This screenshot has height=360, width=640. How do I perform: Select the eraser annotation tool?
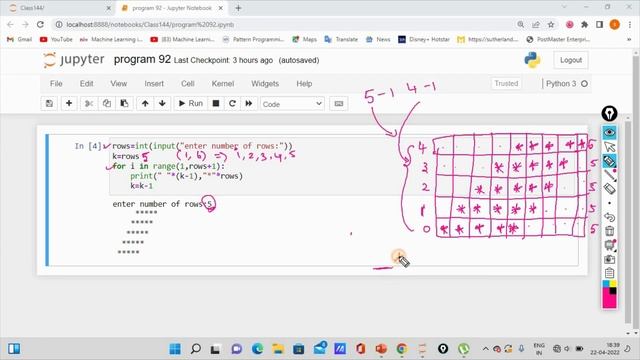pos(609,189)
